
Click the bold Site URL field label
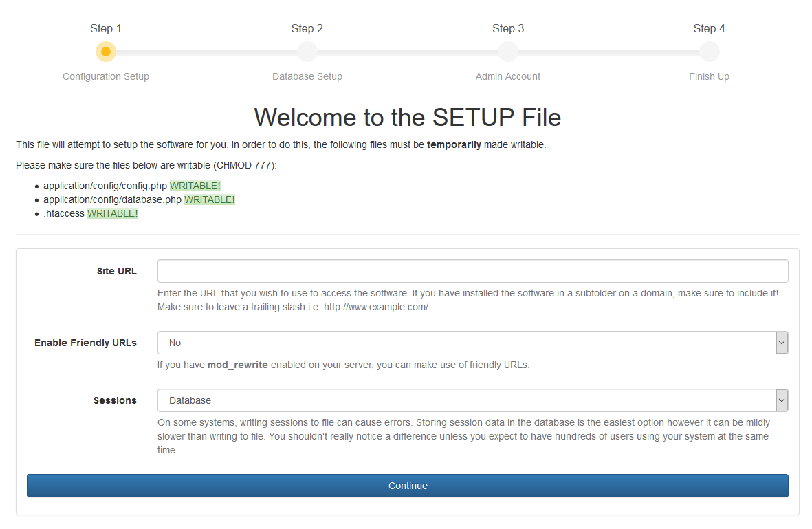(x=117, y=271)
